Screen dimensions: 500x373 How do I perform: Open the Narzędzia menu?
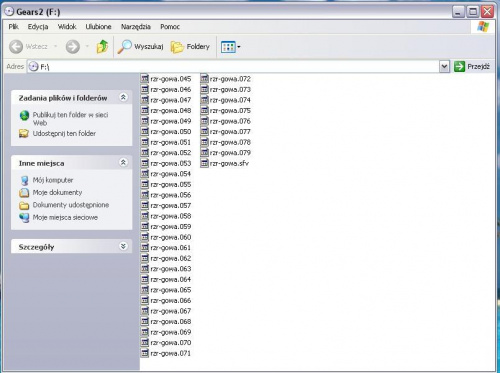tap(136, 27)
